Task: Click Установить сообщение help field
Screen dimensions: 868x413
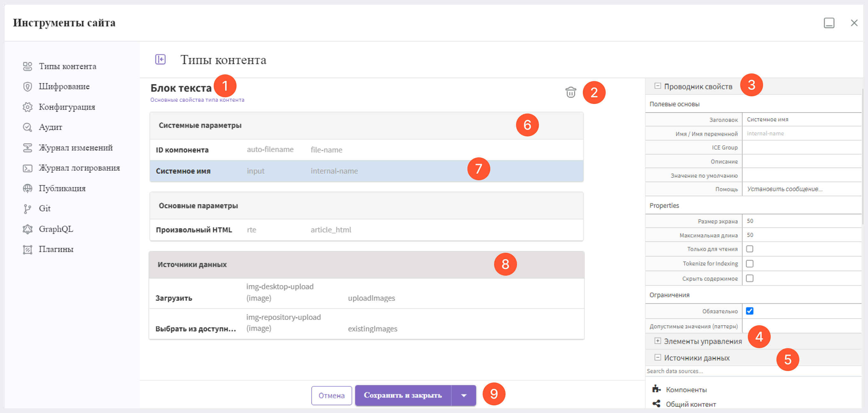Action: click(801, 189)
